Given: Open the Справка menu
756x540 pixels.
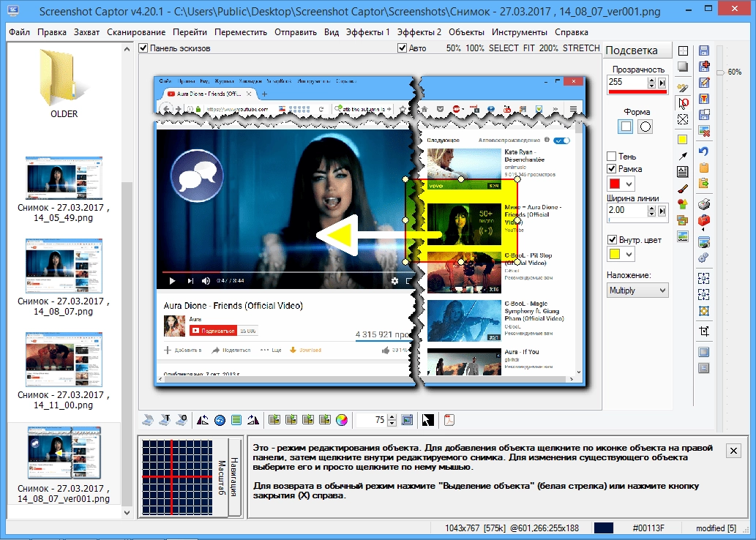Looking at the screenshot, I should click(572, 32).
